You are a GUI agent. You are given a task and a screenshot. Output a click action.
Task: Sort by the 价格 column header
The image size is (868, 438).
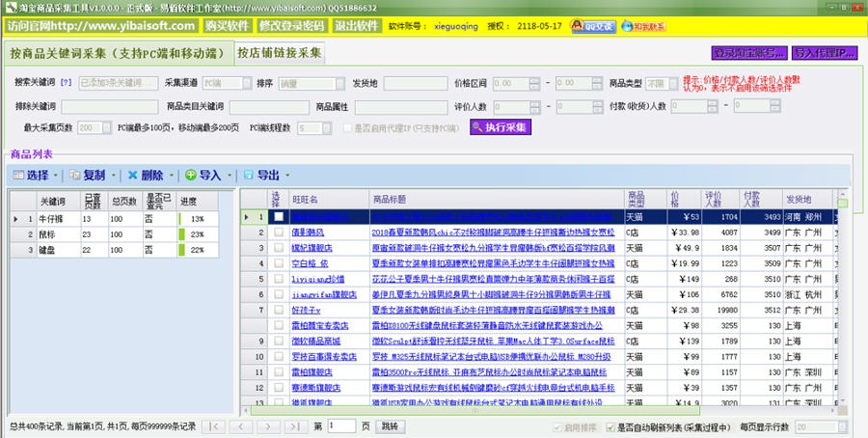(684, 200)
